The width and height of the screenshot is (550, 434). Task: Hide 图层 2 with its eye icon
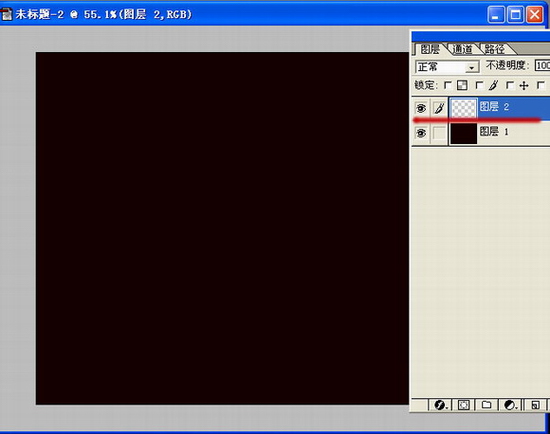421,108
